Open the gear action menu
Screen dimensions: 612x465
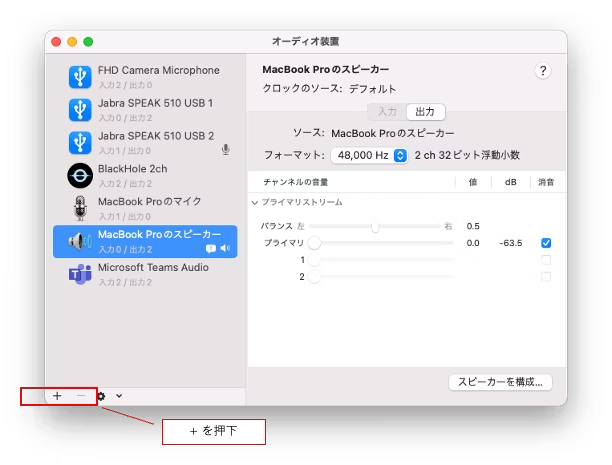pos(101,396)
